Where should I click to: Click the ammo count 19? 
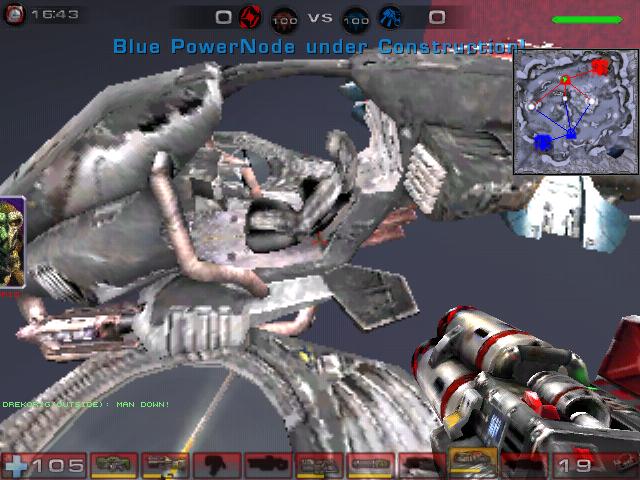point(575,466)
